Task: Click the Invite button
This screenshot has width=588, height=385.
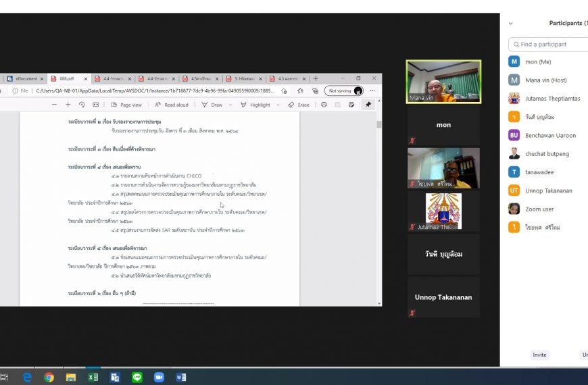Action: coord(539,355)
